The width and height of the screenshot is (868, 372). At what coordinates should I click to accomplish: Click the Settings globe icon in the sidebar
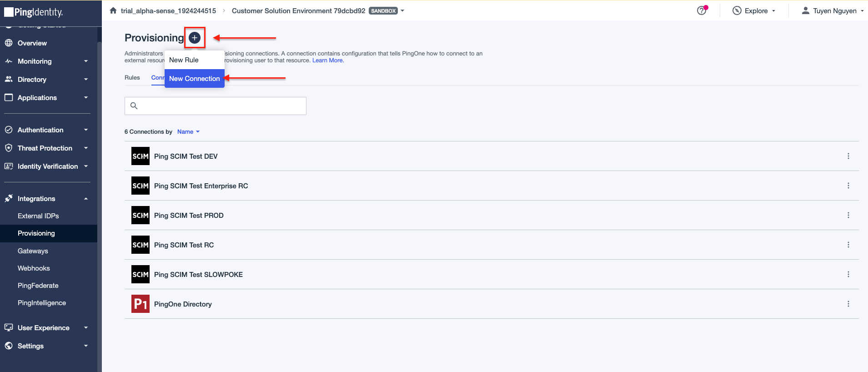tap(9, 346)
